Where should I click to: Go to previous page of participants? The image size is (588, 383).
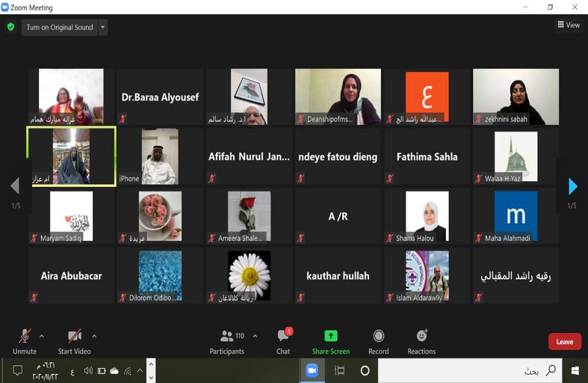14,186
